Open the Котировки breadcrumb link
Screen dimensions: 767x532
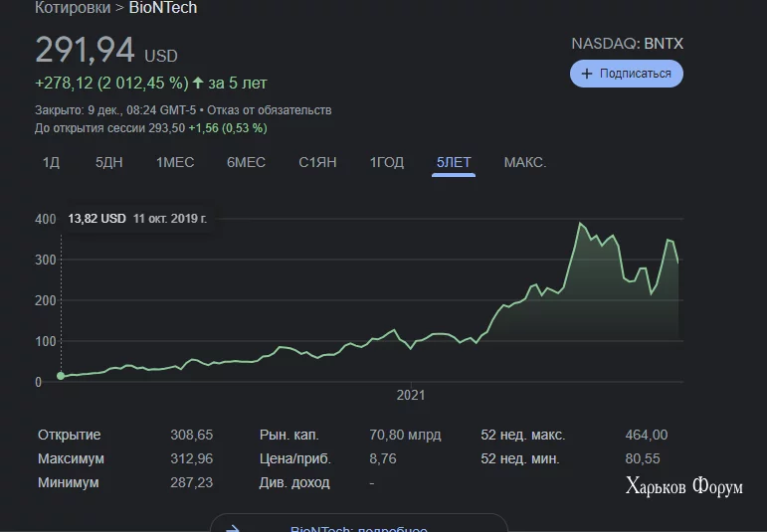tap(72, 8)
